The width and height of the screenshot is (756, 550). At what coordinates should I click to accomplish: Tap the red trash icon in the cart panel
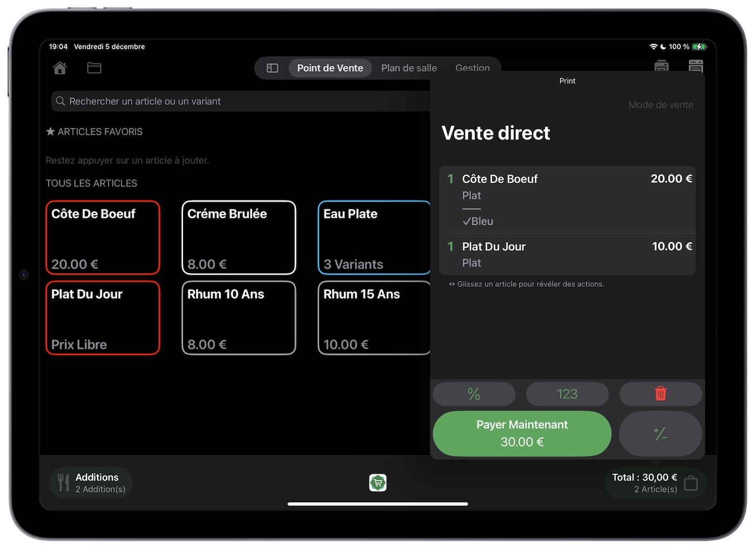[x=660, y=394]
